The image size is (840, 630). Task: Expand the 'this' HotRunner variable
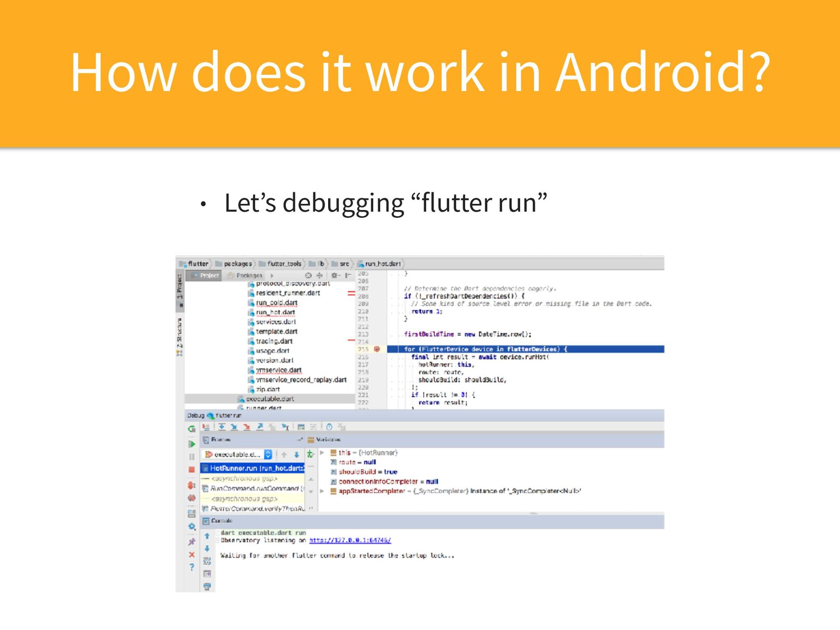322,453
